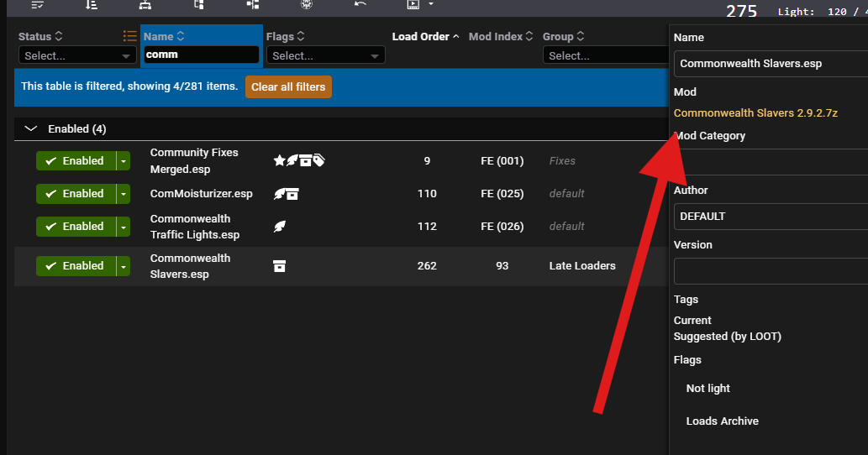
Task: Open status dropdown arrow for Commonwealth Slavers.esp
Action: coord(124,266)
